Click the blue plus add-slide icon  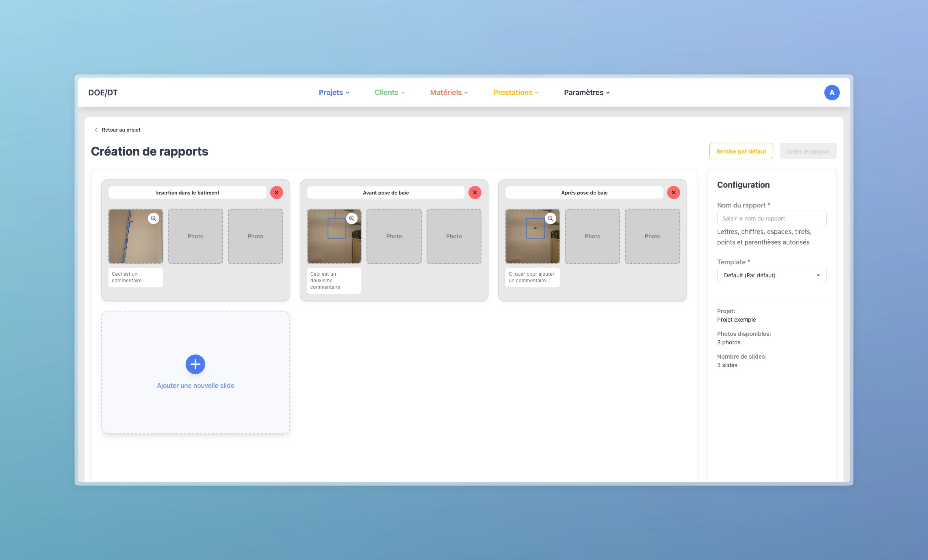point(195,364)
